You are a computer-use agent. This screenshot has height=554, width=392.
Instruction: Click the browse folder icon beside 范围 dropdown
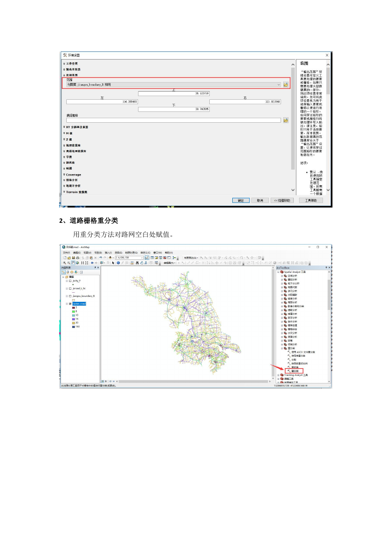pyautogui.click(x=286, y=84)
